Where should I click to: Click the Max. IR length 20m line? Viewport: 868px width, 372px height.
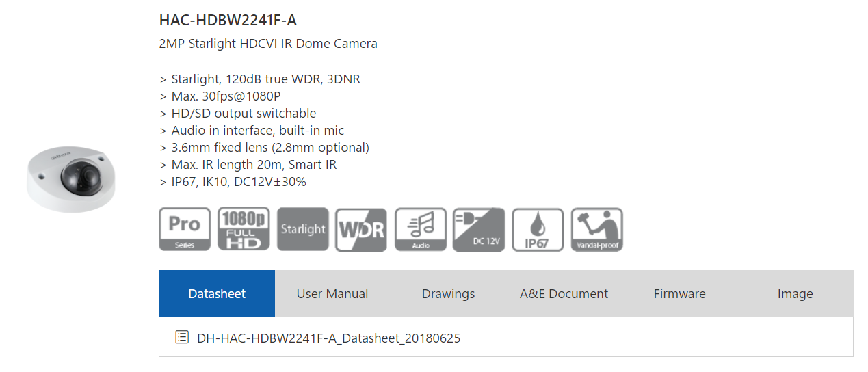248,165
